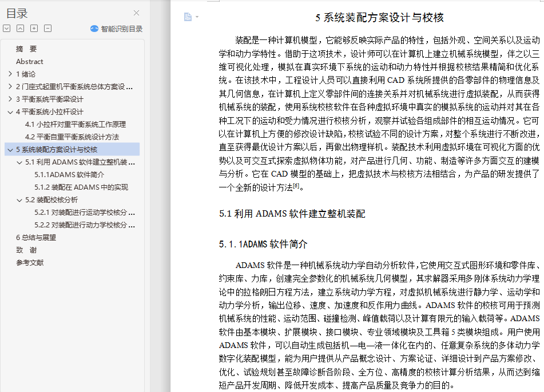Jump to 3 平衡系统平衡梁设计
The image size is (544, 392).
[50, 99]
